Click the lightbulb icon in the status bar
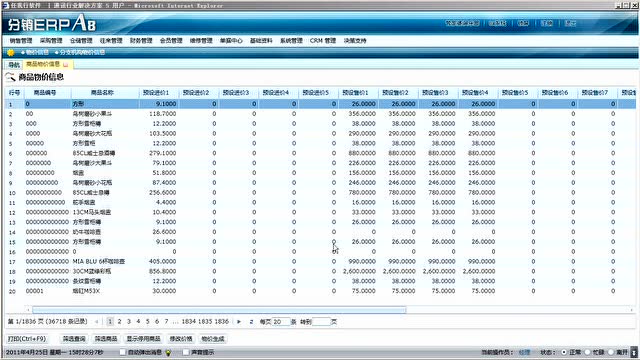640x360 pixels. (x=168, y=352)
